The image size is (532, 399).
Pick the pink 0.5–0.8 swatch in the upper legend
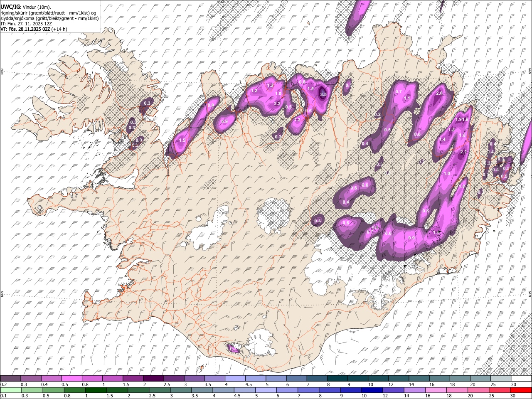pos(71,379)
